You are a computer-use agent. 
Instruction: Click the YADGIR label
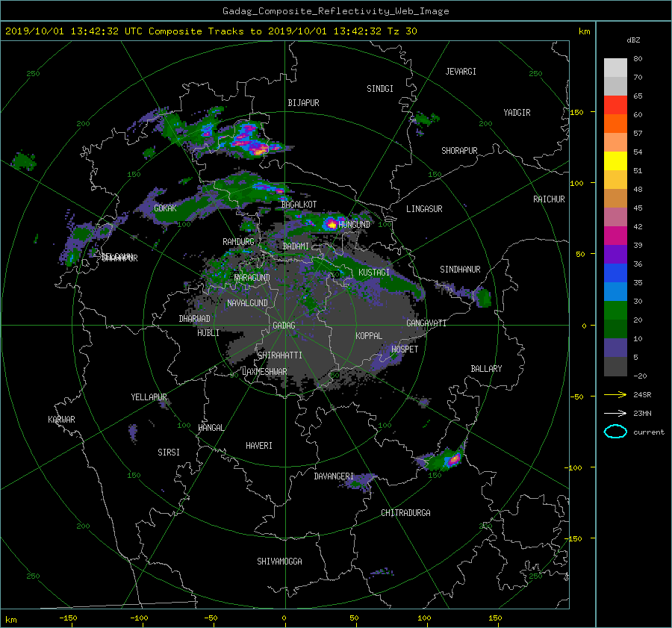(517, 113)
